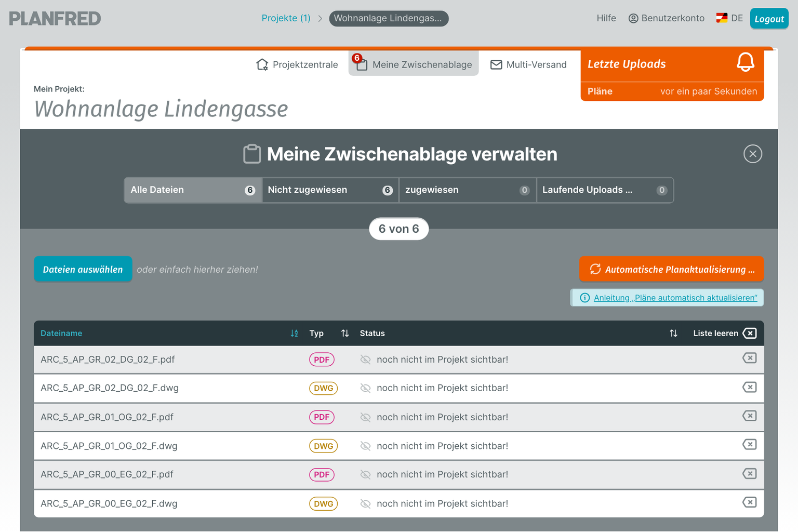This screenshot has width=798, height=532.
Task: Open the Multi-Versand tab
Action: point(528,64)
